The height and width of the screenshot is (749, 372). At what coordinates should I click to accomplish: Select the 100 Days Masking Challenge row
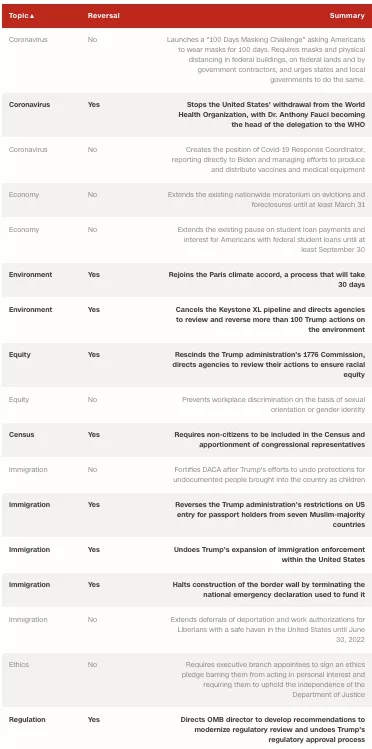tap(186, 60)
